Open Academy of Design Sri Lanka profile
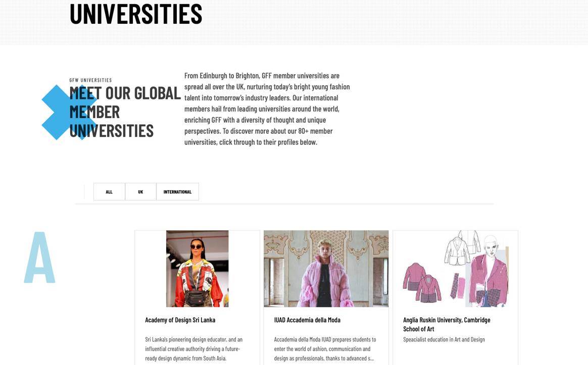Screen dimensions: 588x365 [180, 320]
